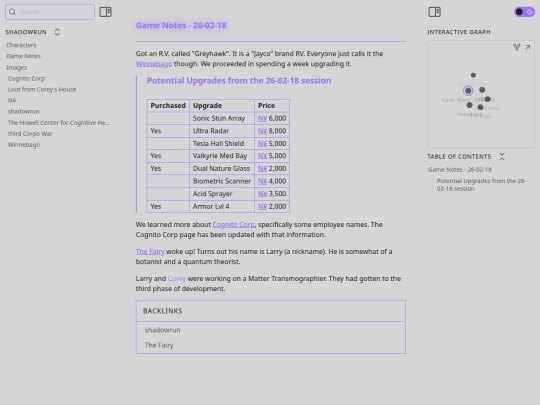Open Winnebago page in sidebar
Viewport: 540px width, 405px height.
click(x=24, y=145)
